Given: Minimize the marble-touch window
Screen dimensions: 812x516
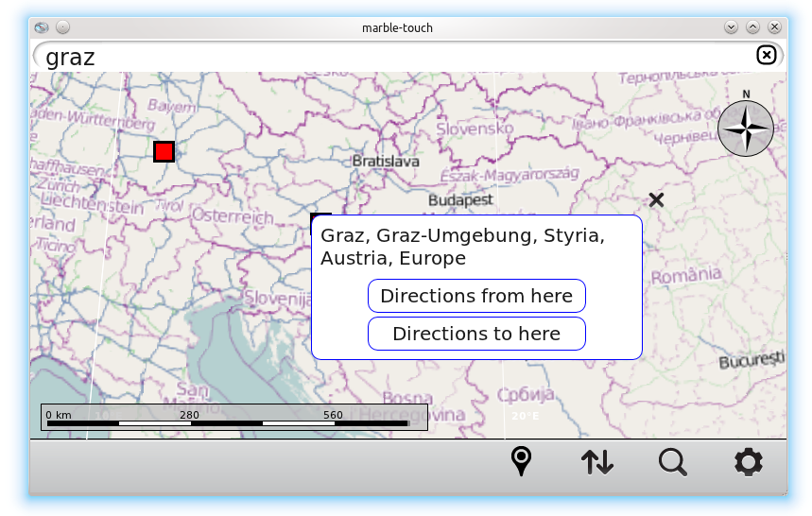Looking at the screenshot, I should (x=731, y=27).
